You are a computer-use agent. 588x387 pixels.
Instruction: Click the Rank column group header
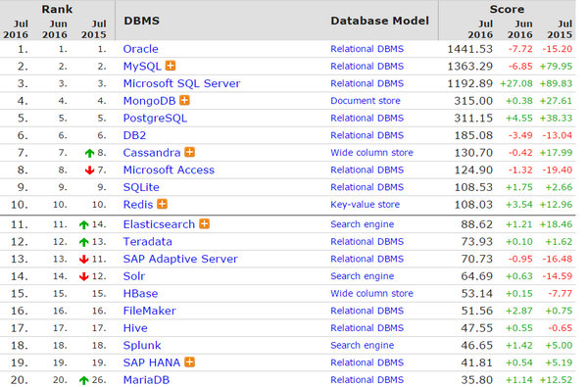pyautogui.click(x=57, y=9)
